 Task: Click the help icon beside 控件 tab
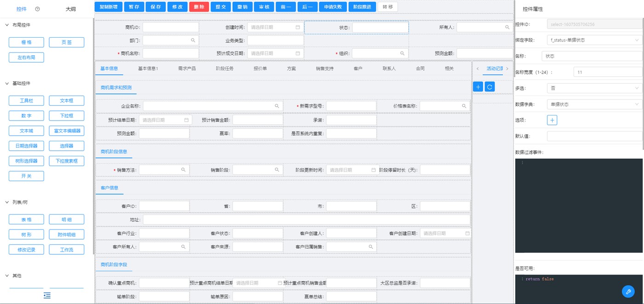tap(37, 9)
